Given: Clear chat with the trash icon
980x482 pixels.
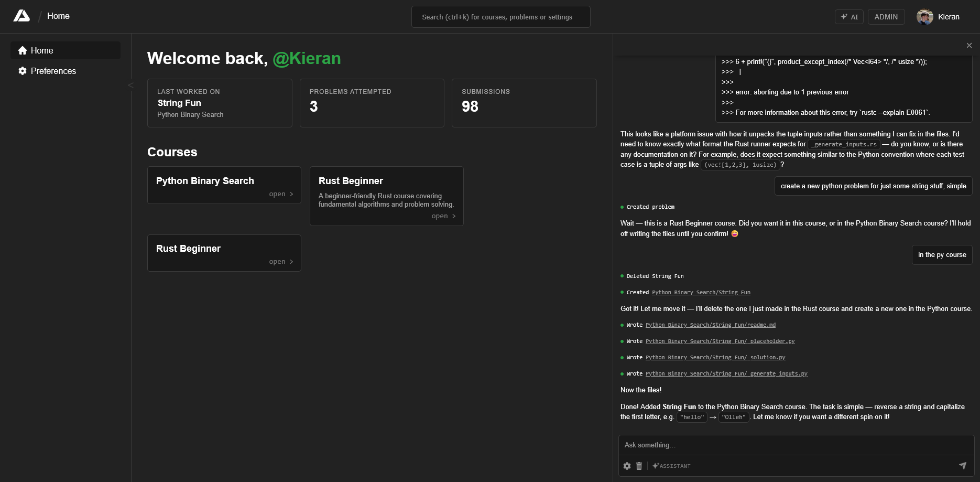Looking at the screenshot, I should [x=639, y=466].
